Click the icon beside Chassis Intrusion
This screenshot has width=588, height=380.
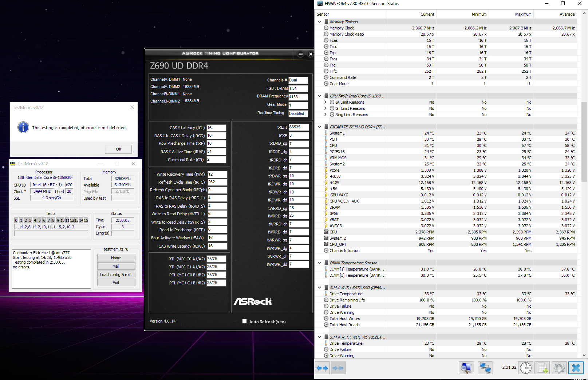coord(326,251)
